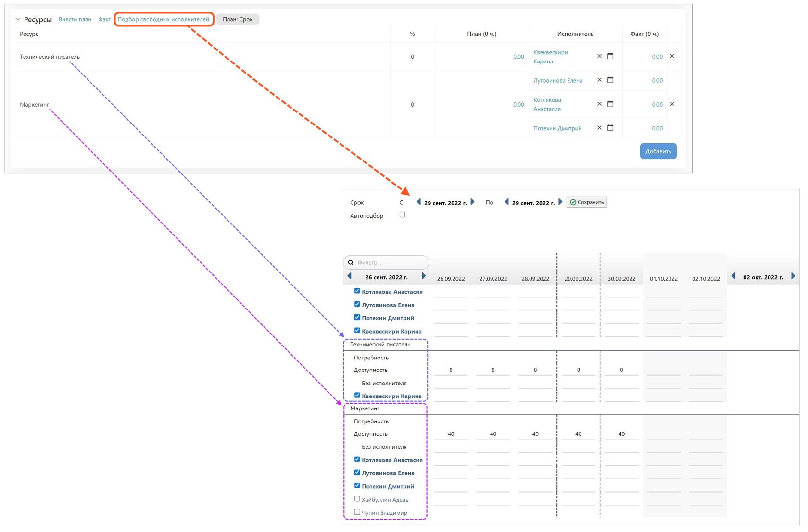Select the 01.10.2022 date column header
Screen dimensions: 808x532
click(664, 279)
